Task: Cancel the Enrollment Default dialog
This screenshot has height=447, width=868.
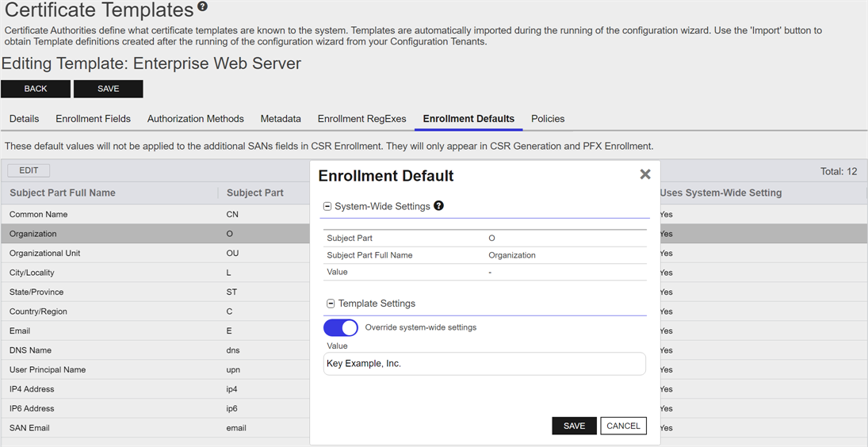Action: coord(623,426)
